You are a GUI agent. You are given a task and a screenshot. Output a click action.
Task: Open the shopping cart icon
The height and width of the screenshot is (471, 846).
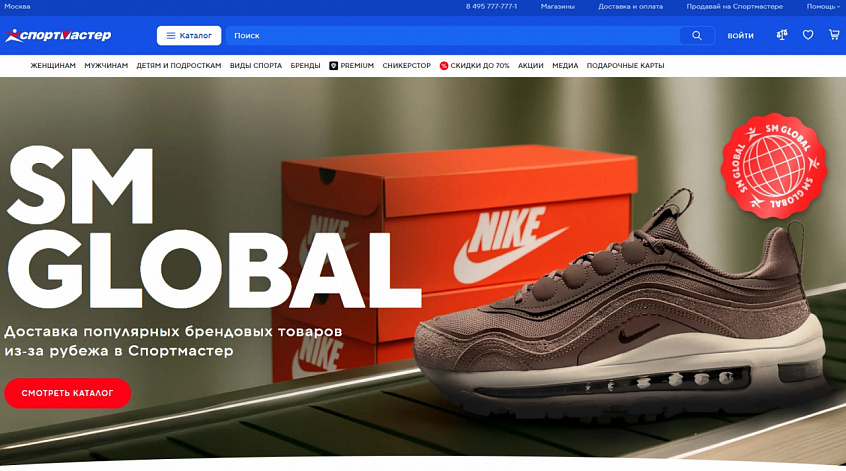(x=834, y=35)
